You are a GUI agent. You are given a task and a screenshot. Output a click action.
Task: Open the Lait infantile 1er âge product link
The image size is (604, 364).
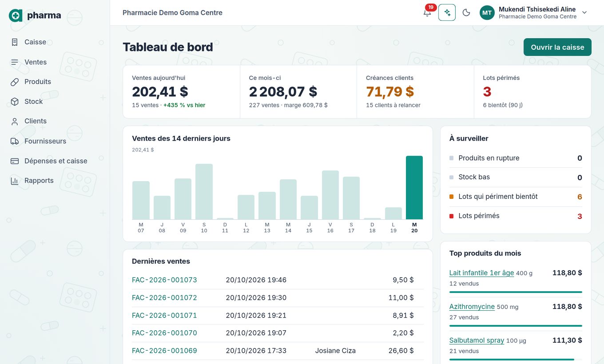[x=481, y=273]
